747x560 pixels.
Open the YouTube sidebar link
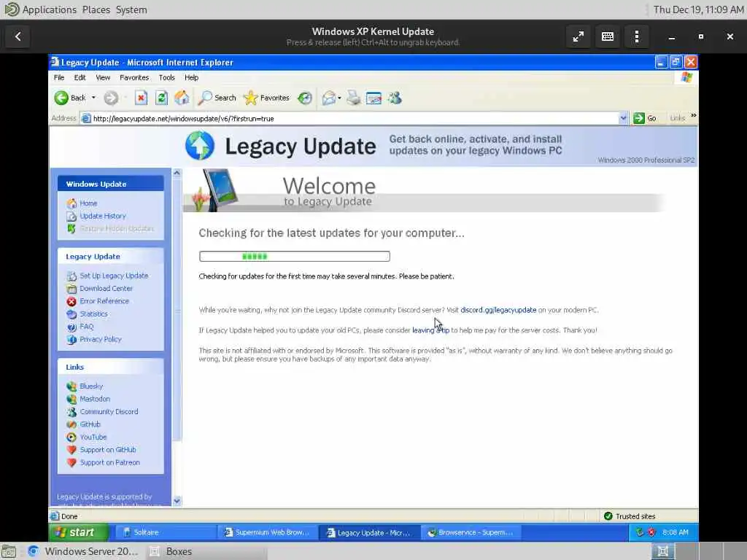[x=93, y=437]
